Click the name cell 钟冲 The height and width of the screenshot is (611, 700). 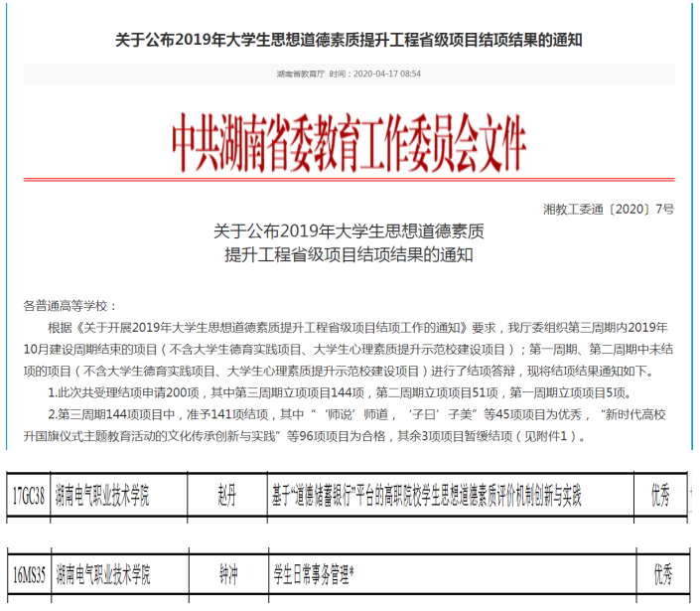[228, 574]
